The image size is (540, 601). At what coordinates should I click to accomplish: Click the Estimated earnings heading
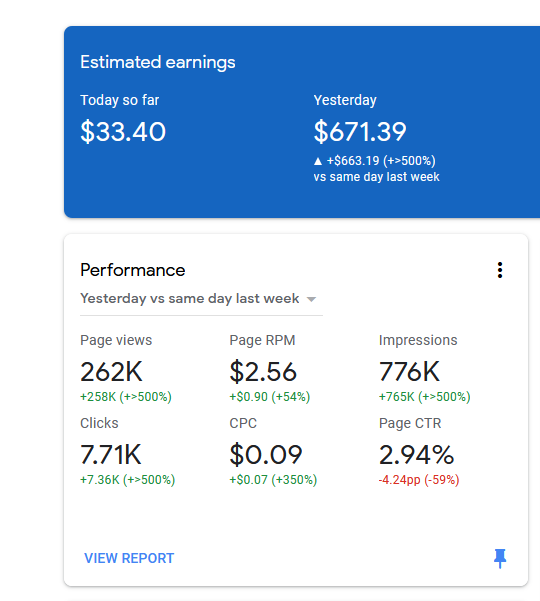tap(158, 62)
